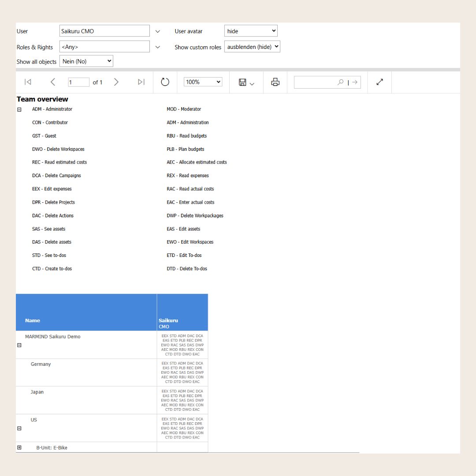
Task: Click the search magnifier icon
Action: click(x=340, y=82)
